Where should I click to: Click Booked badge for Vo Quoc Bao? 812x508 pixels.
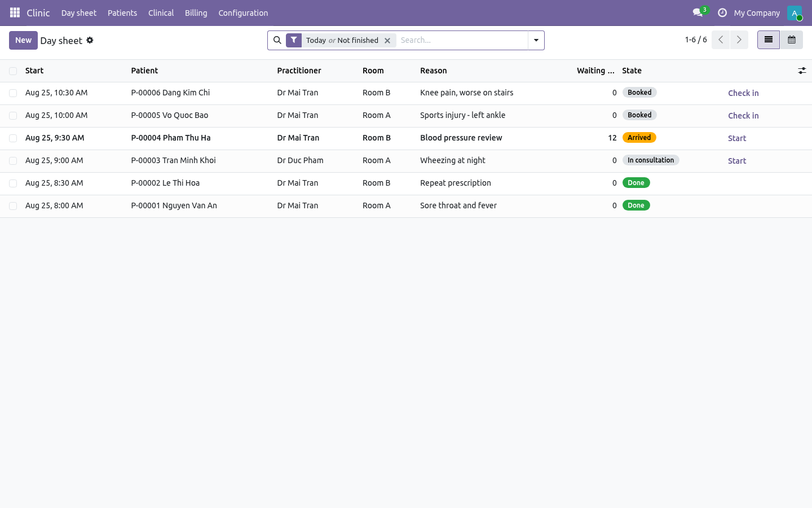pos(639,115)
